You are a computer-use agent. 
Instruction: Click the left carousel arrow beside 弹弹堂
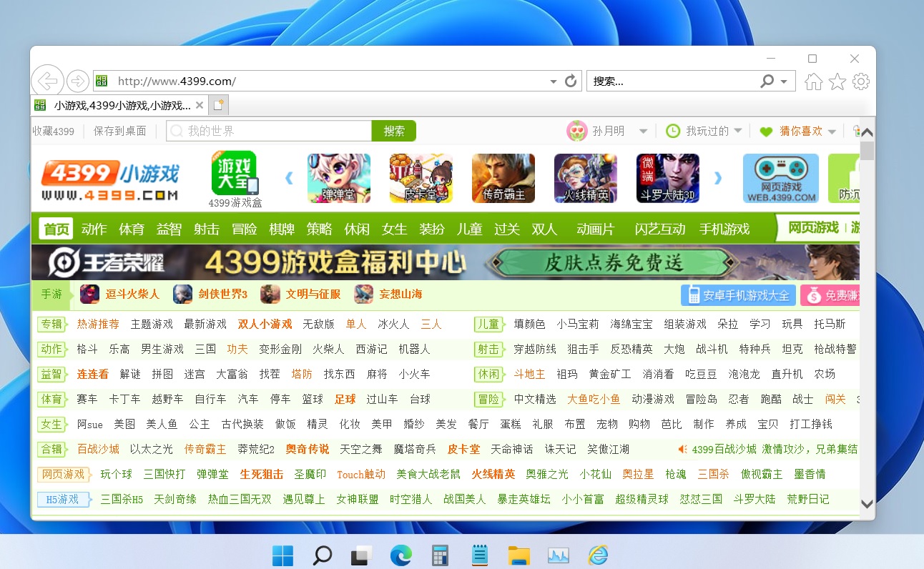[x=290, y=178]
